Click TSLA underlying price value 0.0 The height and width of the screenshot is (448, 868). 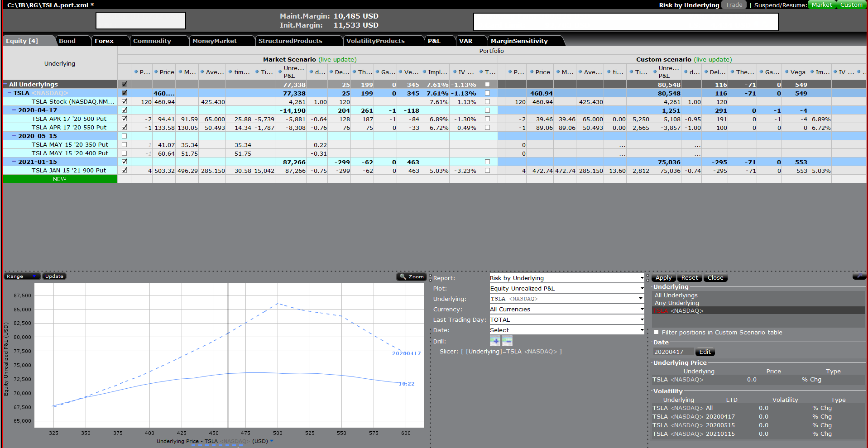click(752, 379)
